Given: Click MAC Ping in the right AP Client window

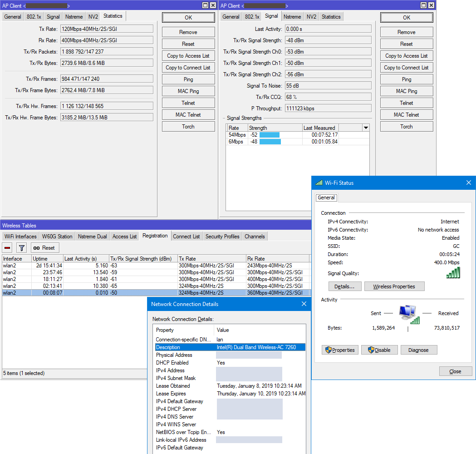Looking at the screenshot, I should click(x=407, y=91).
